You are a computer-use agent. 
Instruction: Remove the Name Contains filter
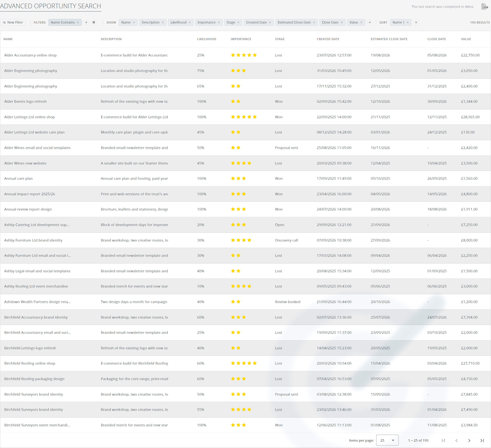(x=78, y=22)
